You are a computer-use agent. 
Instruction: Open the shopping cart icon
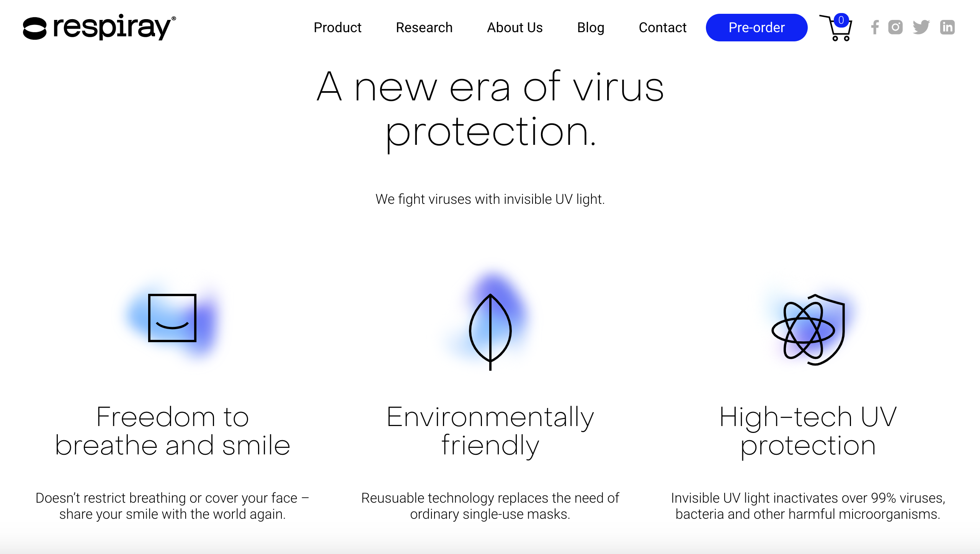point(836,28)
